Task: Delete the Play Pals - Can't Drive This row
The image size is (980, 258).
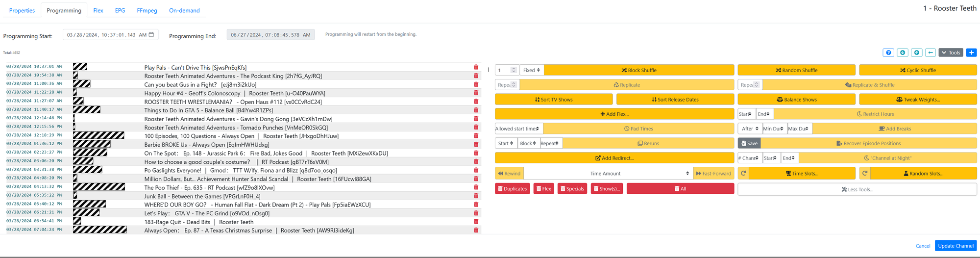Action: point(476,67)
